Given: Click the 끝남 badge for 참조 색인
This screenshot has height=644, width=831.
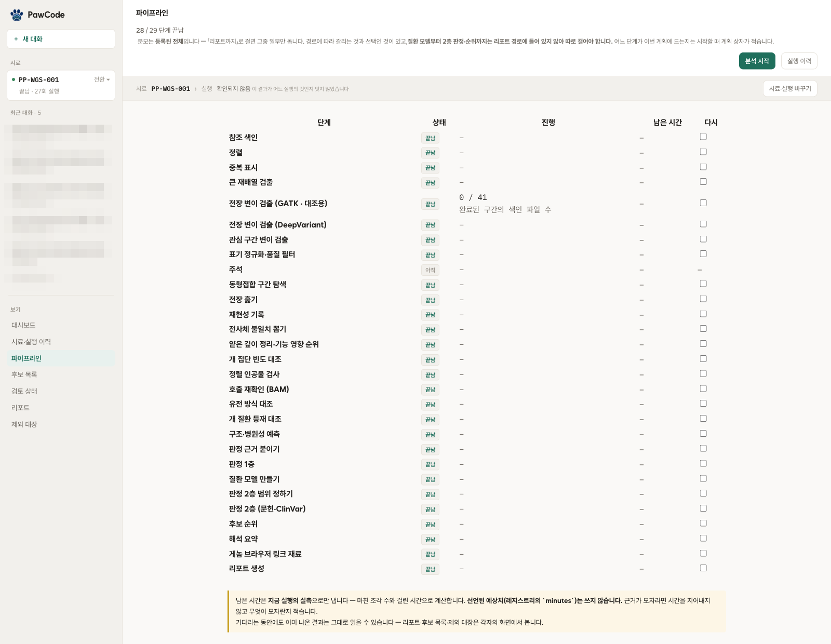Looking at the screenshot, I should click(430, 138).
